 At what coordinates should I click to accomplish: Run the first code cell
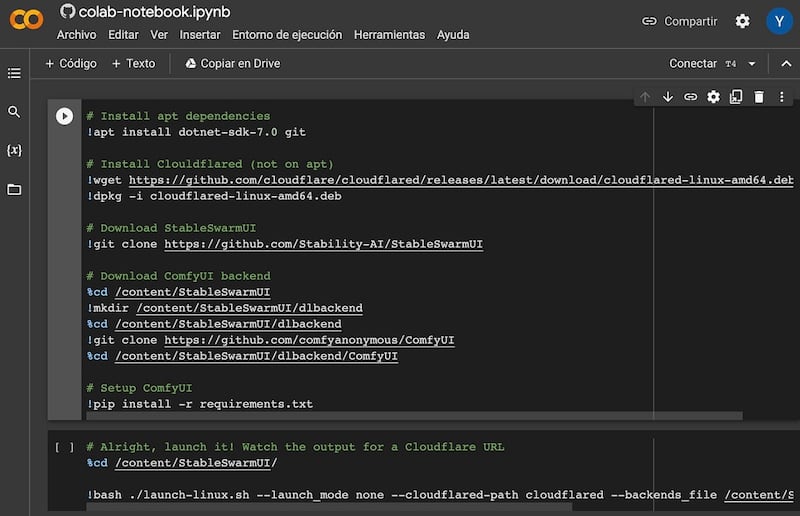coord(64,116)
